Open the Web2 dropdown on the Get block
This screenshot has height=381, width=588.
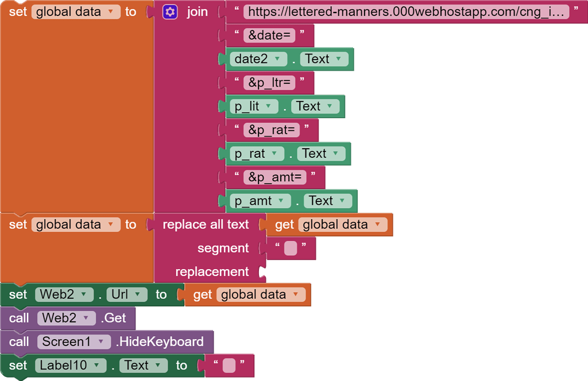64,318
